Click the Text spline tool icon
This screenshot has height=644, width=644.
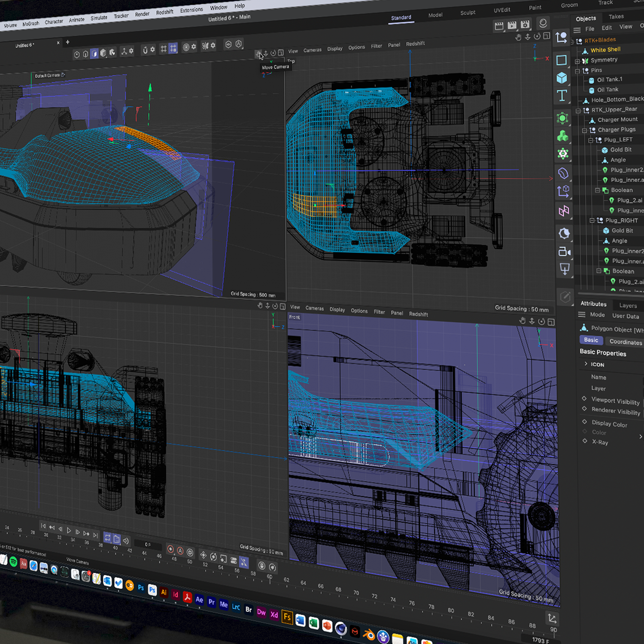(x=562, y=96)
